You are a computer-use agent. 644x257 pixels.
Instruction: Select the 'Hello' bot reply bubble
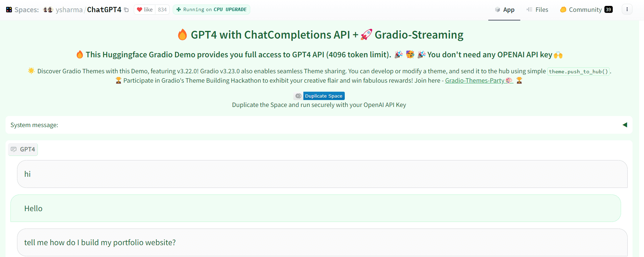[x=316, y=208]
